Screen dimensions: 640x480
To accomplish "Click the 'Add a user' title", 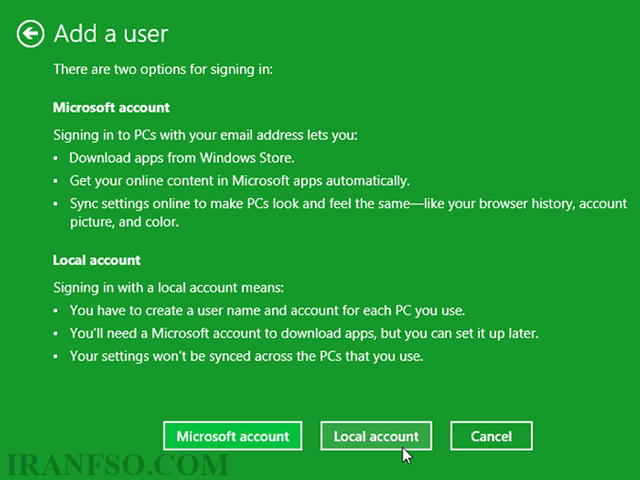I will pyautogui.click(x=111, y=33).
